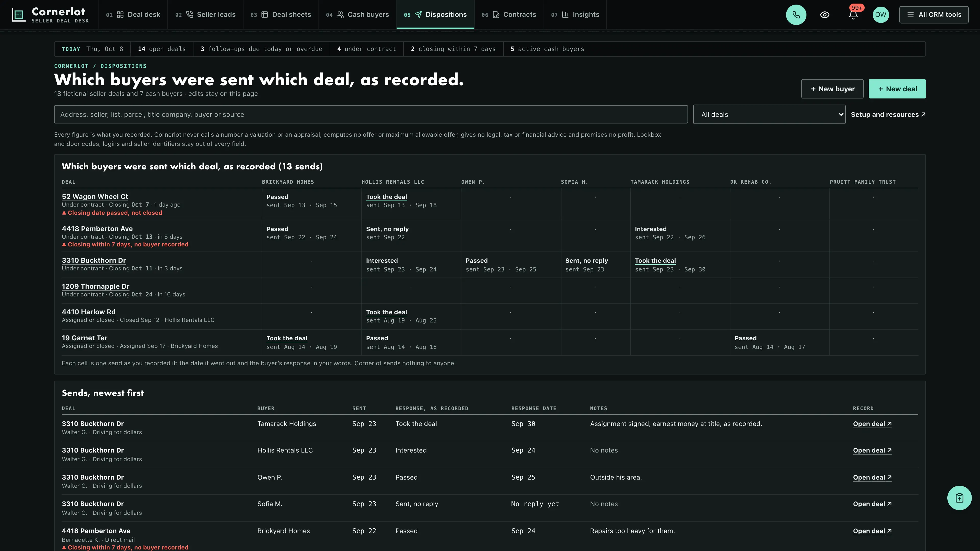
Task: Open the OW user avatar
Action: tap(880, 15)
